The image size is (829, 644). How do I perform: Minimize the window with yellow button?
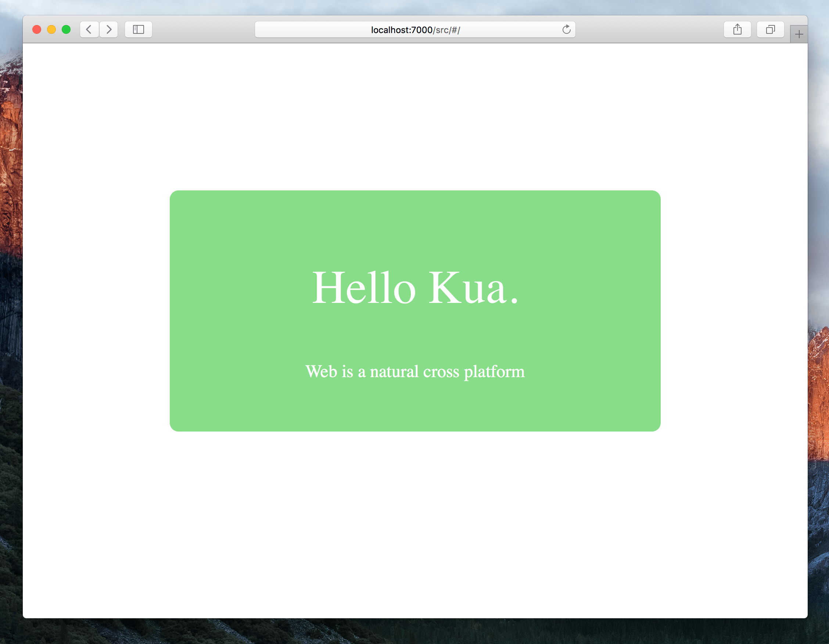tap(51, 30)
